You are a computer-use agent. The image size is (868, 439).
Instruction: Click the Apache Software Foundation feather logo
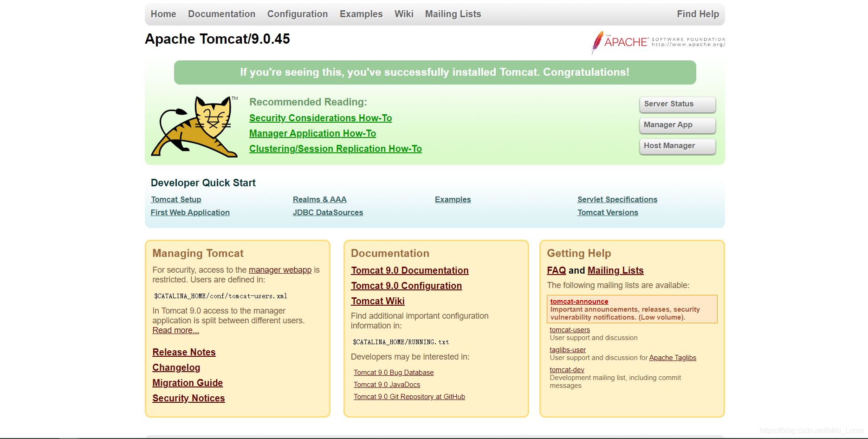click(x=658, y=42)
